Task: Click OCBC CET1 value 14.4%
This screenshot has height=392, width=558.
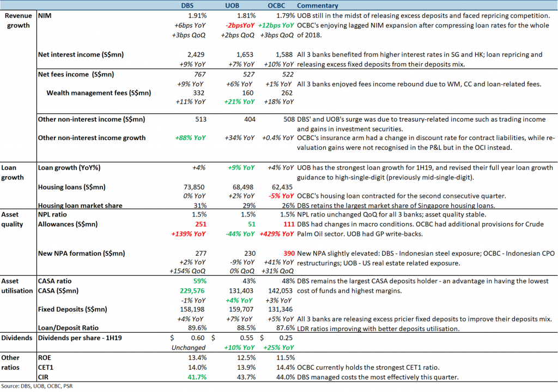Action: 286,367
